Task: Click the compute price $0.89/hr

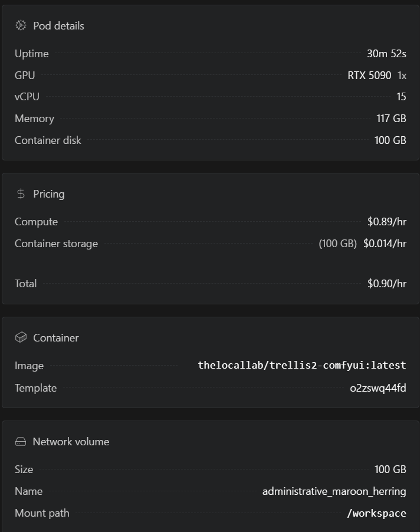Action: [386, 221]
